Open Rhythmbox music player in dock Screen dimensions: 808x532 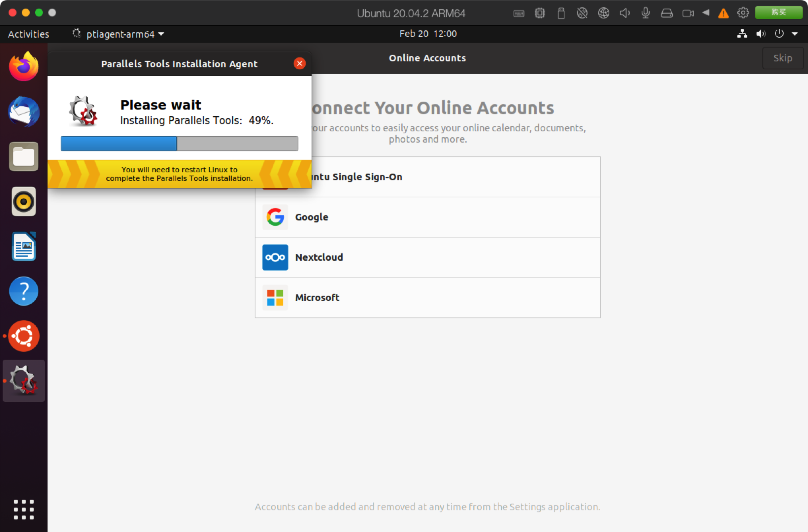click(23, 201)
